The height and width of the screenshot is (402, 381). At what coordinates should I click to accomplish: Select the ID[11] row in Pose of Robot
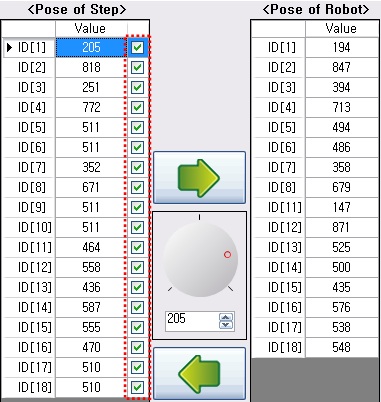coord(315,207)
